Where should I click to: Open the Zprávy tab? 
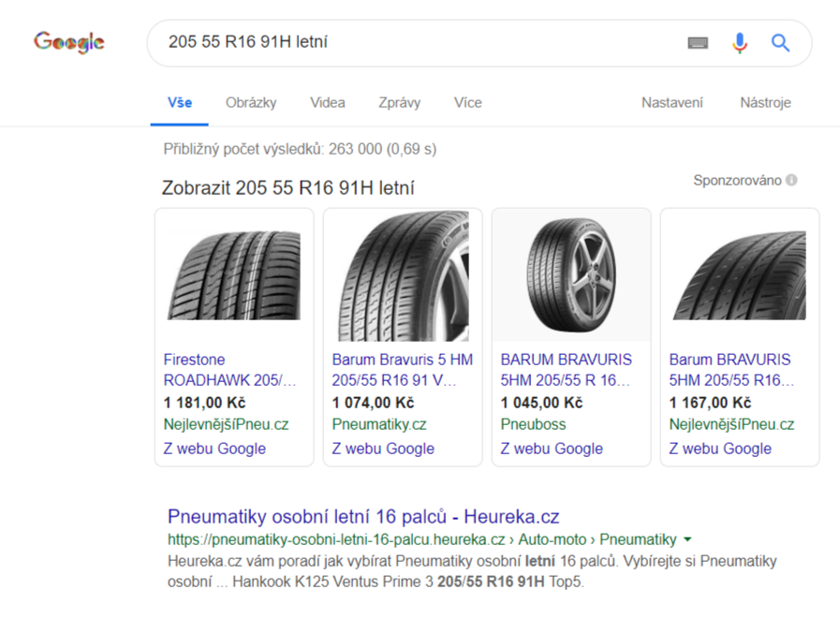tap(400, 103)
